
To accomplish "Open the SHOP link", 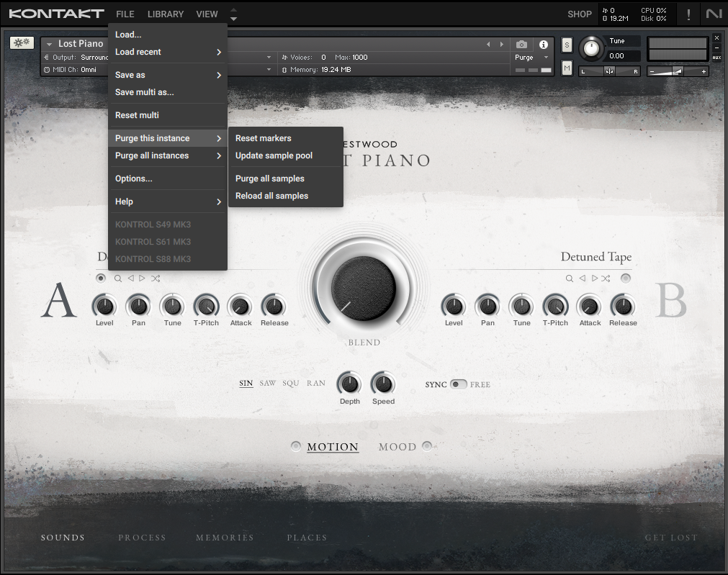I will 579,14.
